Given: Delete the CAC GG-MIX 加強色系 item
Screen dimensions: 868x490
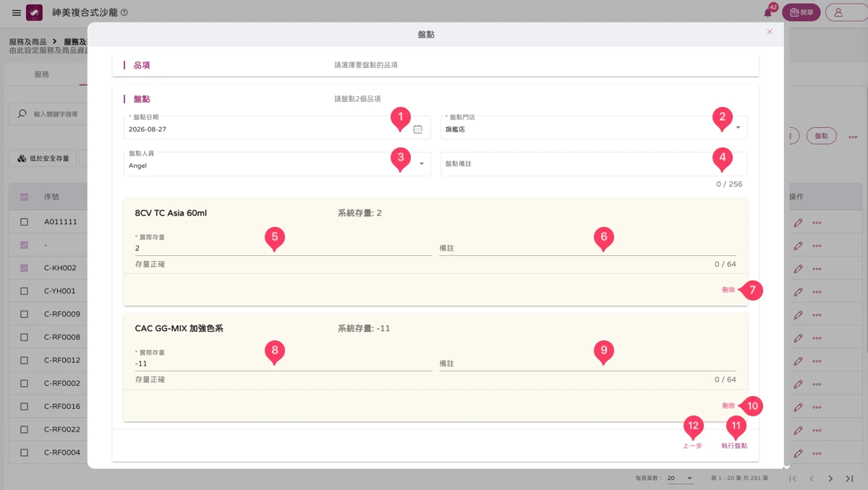Looking at the screenshot, I should [728, 405].
